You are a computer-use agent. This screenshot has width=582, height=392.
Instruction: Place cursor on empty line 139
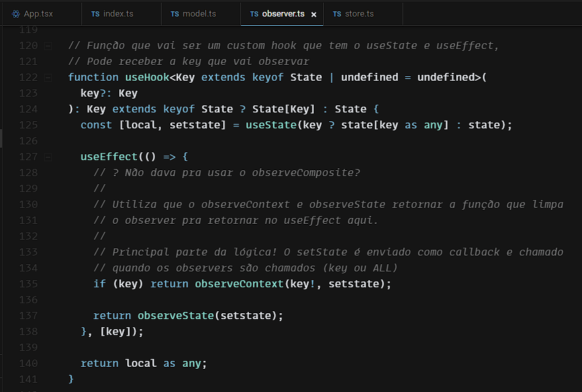pos(199,348)
